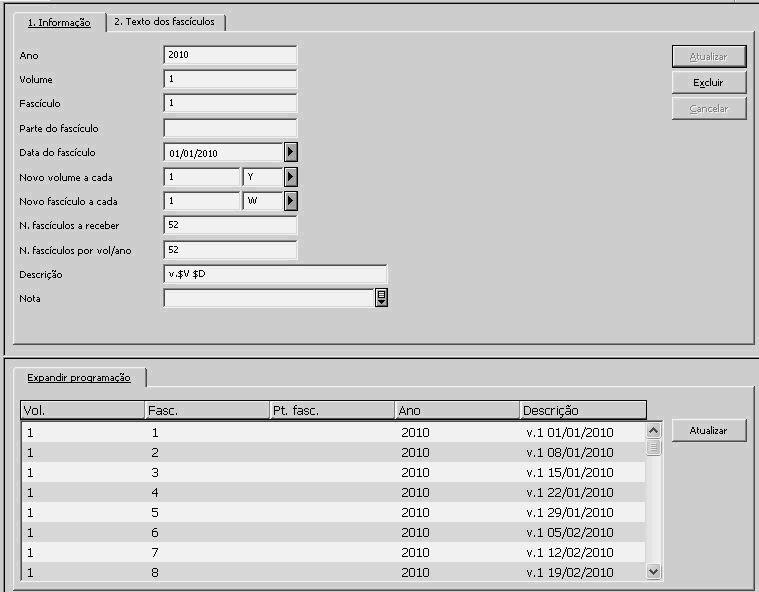The image size is (759, 592).
Task: Click Ano cell 2010 in fascicle 7 row
Action: click(415, 552)
